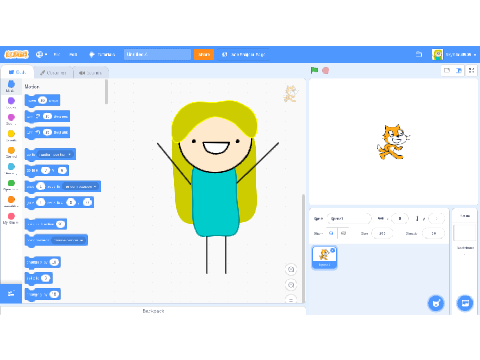Click the workspace vertical scrollbar

303,248
